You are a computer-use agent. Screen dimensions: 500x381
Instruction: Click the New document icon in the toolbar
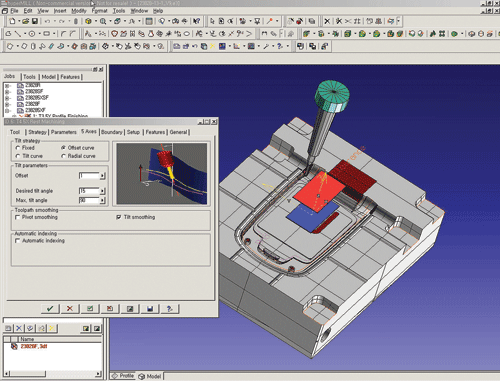click(12, 21)
